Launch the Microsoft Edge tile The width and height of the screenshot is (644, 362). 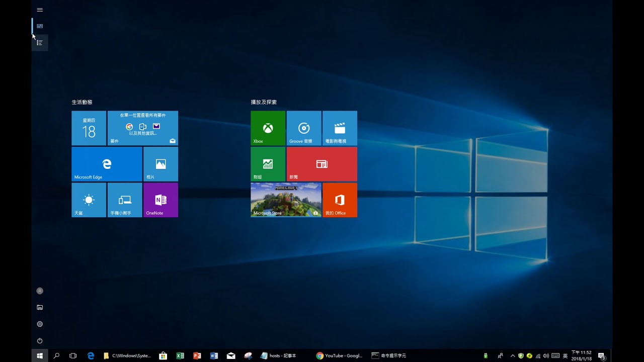coord(107,164)
